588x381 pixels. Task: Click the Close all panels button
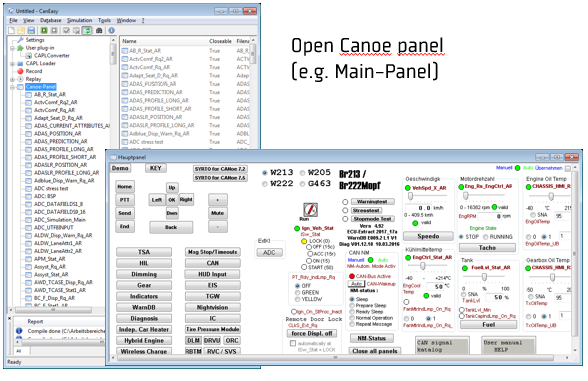pos(375,351)
